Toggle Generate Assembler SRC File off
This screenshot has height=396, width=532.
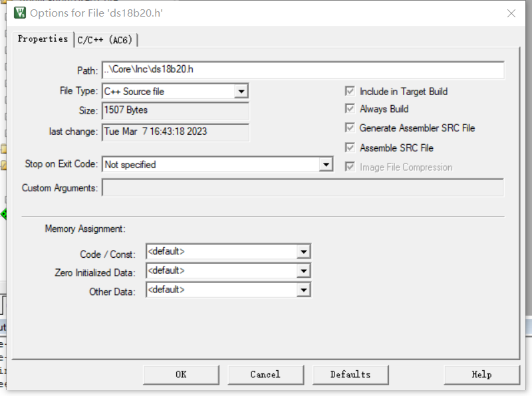350,128
